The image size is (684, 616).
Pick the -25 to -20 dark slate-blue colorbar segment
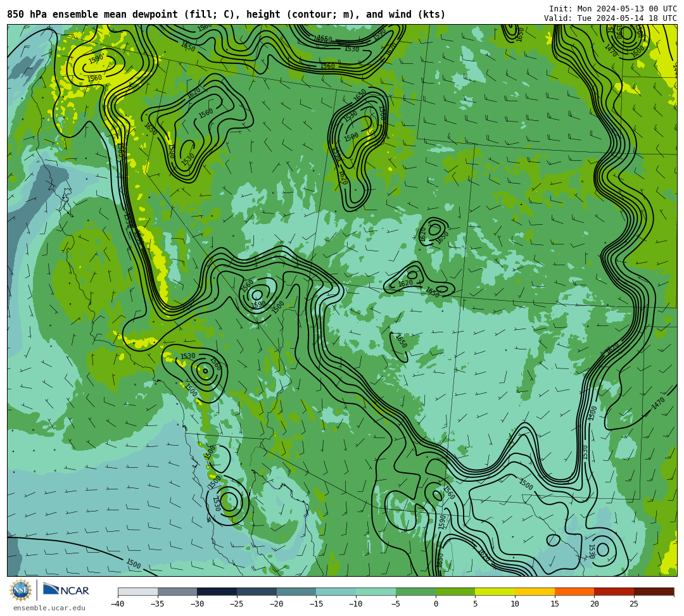click(x=257, y=591)
